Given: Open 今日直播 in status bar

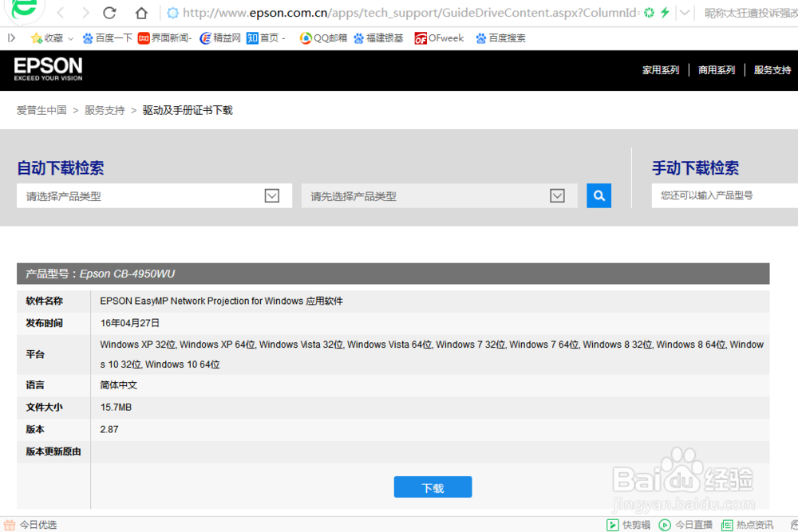Looking at the screenshot, I should click(x=685, y=525).
